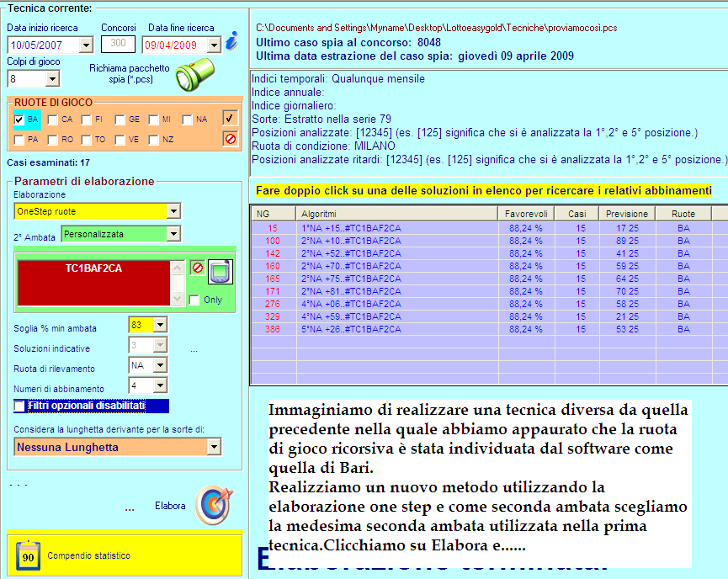This screenshot has height=579, width=728.
Task: Click the Previsione cell 70 25
Action: point(627,291)
